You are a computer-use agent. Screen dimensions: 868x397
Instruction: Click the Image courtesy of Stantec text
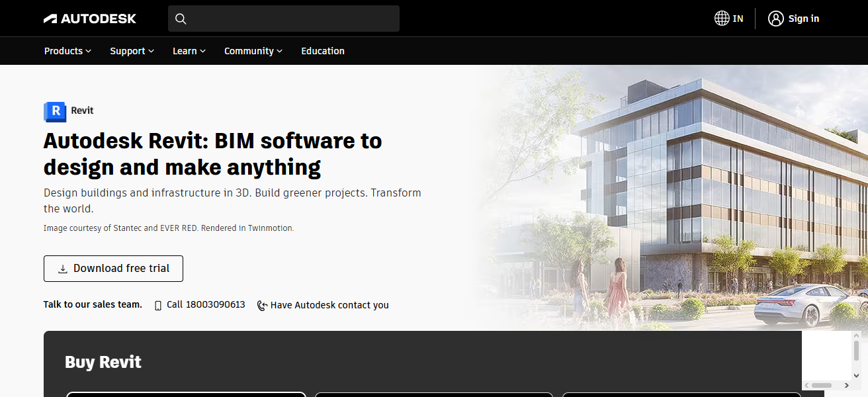point(169,228)
